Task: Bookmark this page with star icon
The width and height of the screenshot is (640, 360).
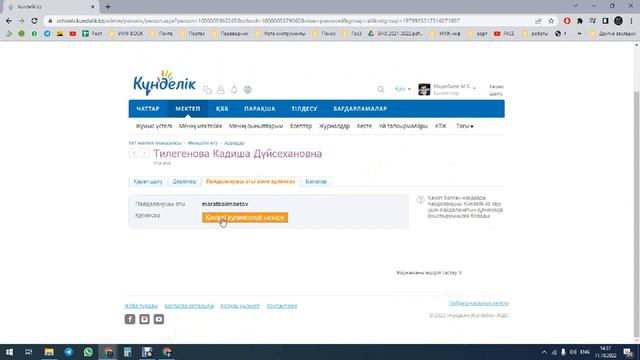Action: [551, 21]
